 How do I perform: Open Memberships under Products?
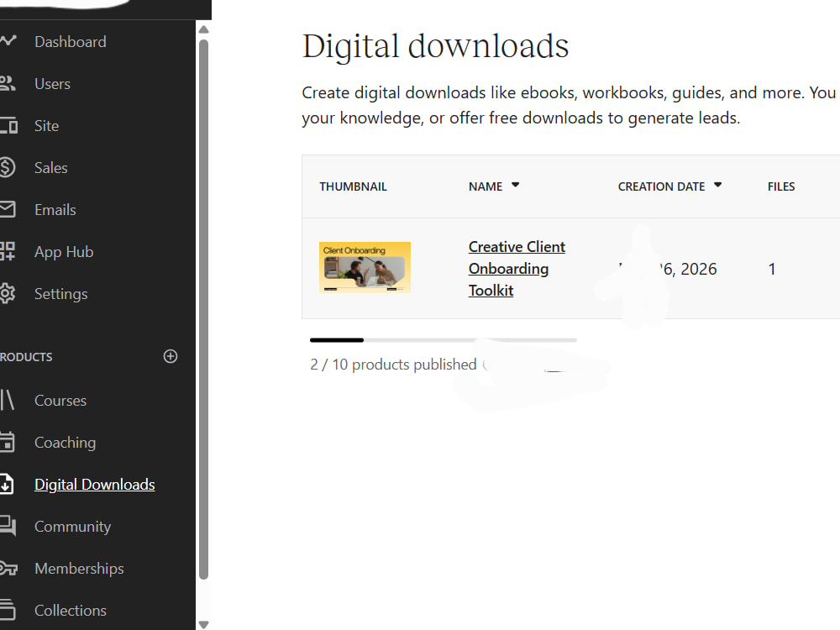click(x=79, y=569)
